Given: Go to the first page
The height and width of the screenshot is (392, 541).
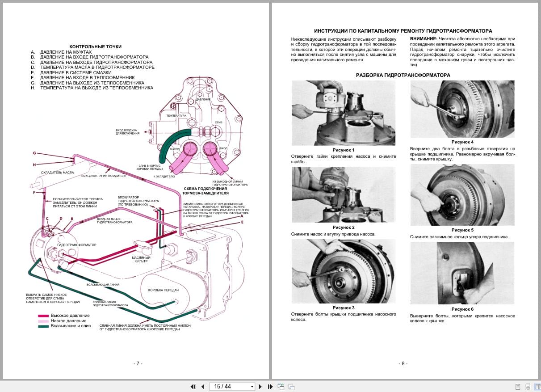Looking at the screenshot, I should click(x=193, y=386).
